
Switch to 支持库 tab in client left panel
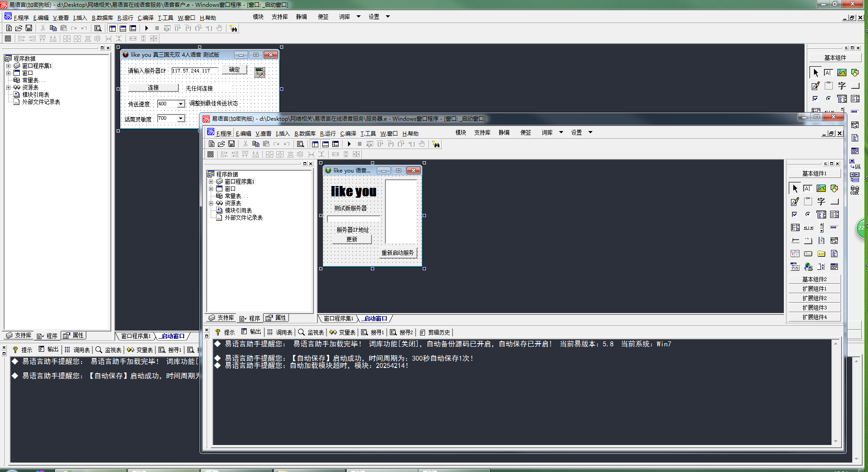[x=19, y=336]
